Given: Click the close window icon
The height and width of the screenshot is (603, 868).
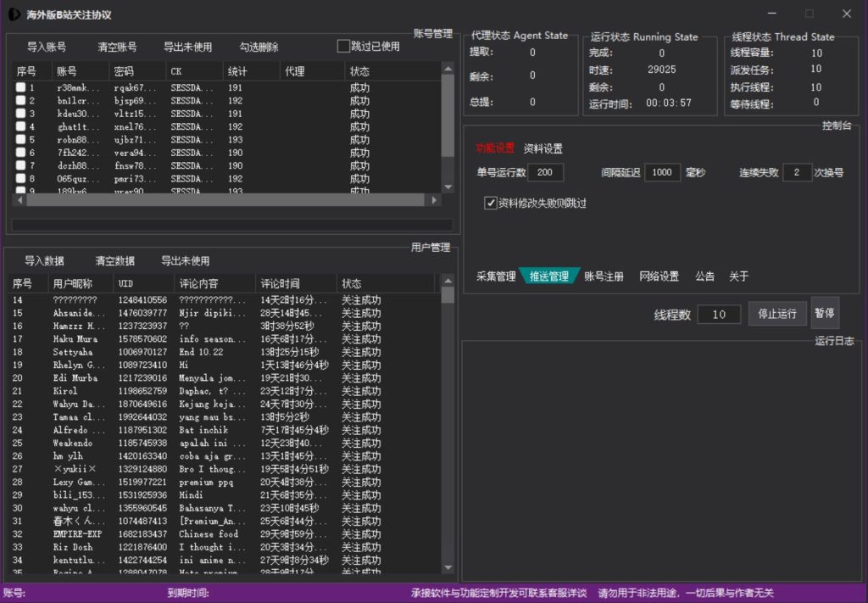Looking at the screenshot, I should 846,14.
